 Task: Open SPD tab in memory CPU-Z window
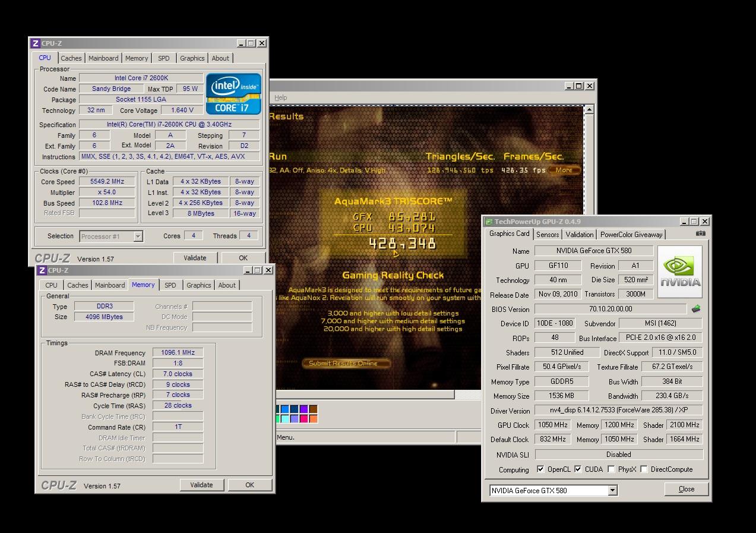click(170, 285)
